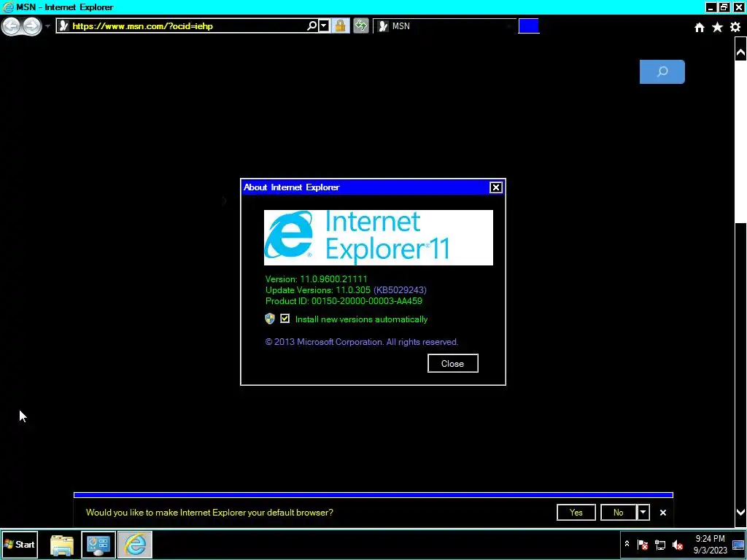Click the Internet Explorer taskbar icon
Image resolution: width=747 pixels, height=560 pixels.
[135, 545]
